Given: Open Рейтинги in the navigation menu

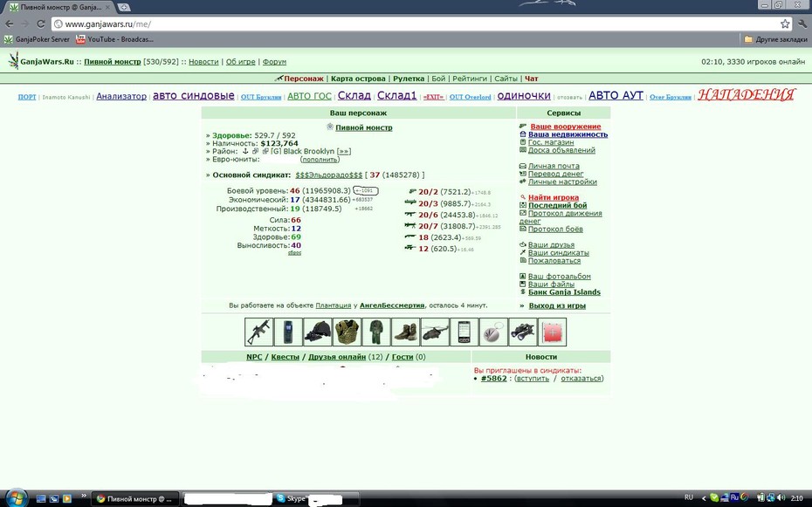Looking at the screenshot, I should [x=470, y=79].
